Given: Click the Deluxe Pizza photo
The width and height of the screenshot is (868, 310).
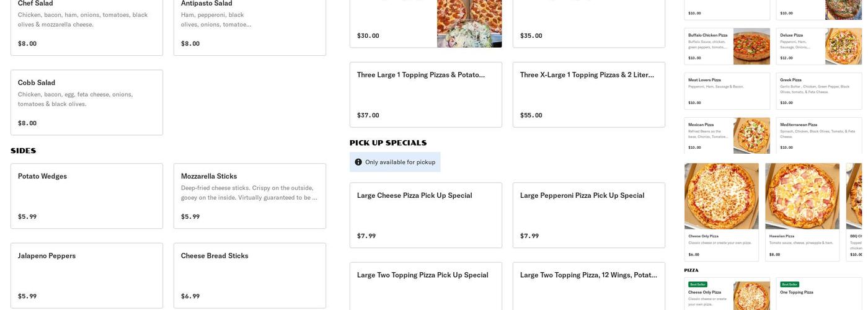Looking at the screenshot, I should (843, 46).
